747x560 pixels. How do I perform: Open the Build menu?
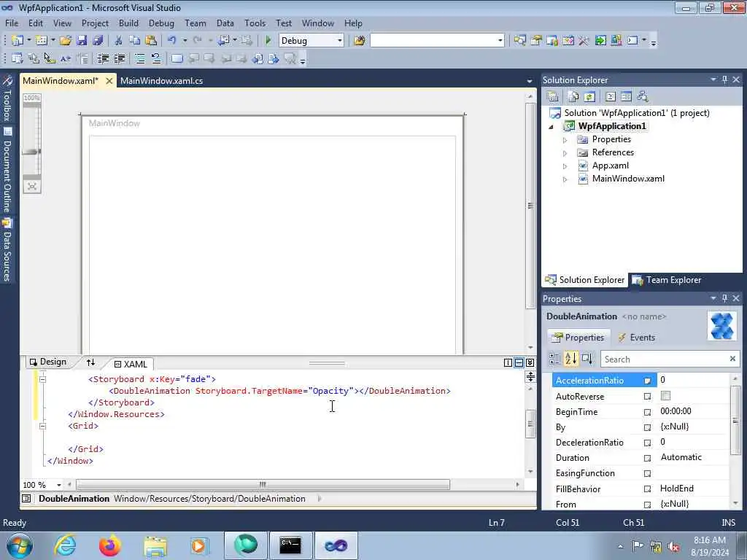(128, 23)
